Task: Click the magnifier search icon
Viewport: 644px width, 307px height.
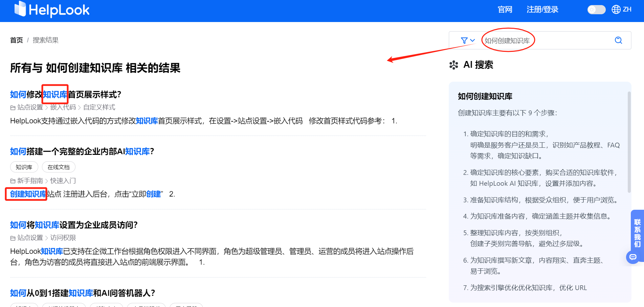Action: tap(618, 40)
